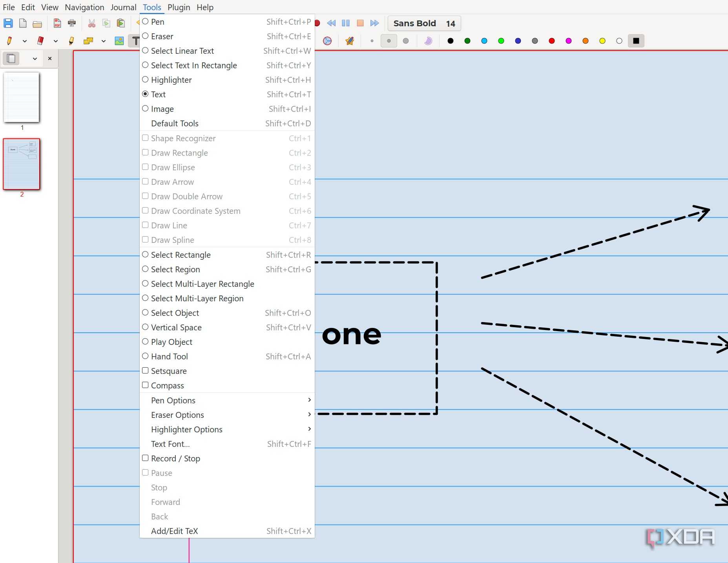
Task: Click the Paste clipboard icon
Action: click(121, 23)
